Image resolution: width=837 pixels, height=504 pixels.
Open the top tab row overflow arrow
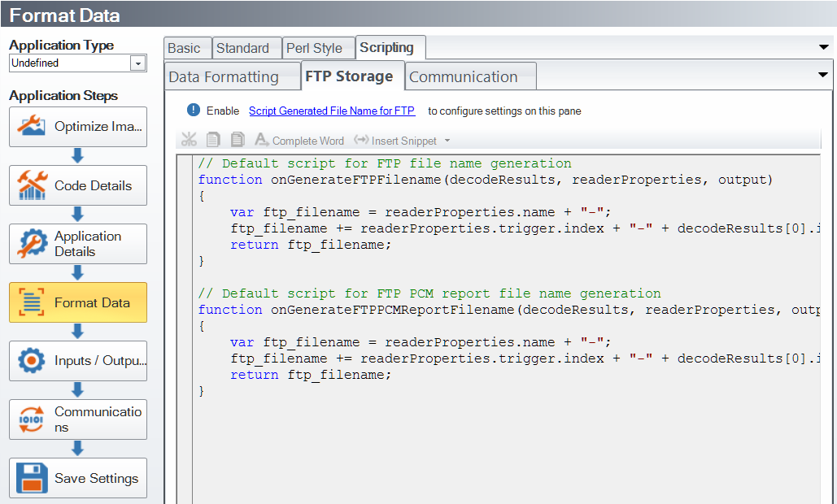click(824, 48)
